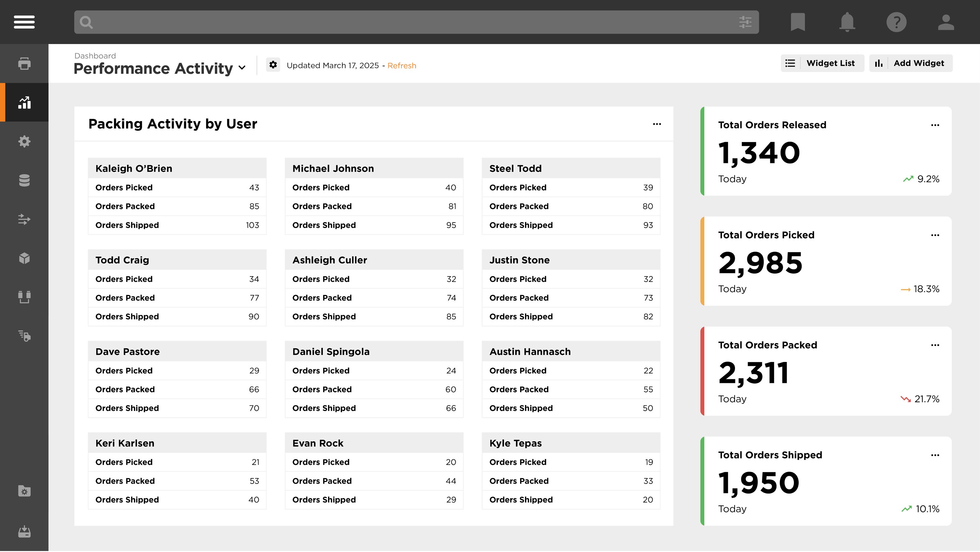
Task: Open the help question mark icon
Action: (x=896, y=22)
